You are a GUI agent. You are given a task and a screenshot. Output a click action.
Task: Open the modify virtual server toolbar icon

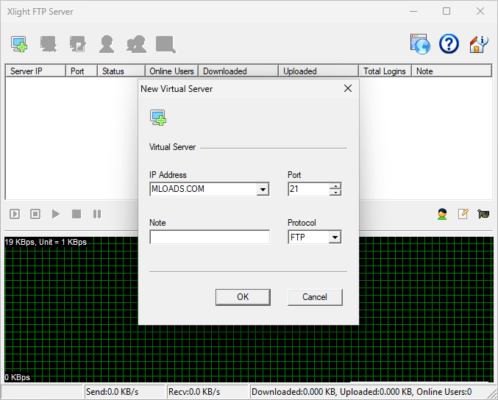click(x=78, y=44)
